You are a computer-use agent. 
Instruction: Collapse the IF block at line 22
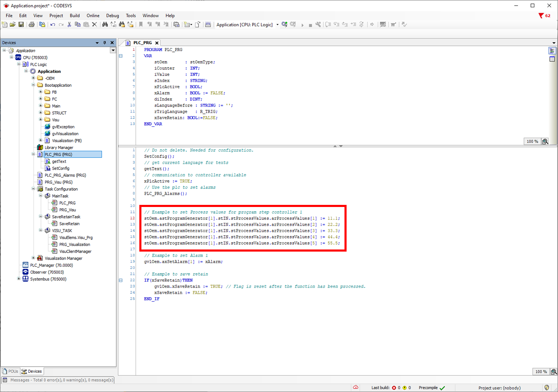tap(121, 280)
